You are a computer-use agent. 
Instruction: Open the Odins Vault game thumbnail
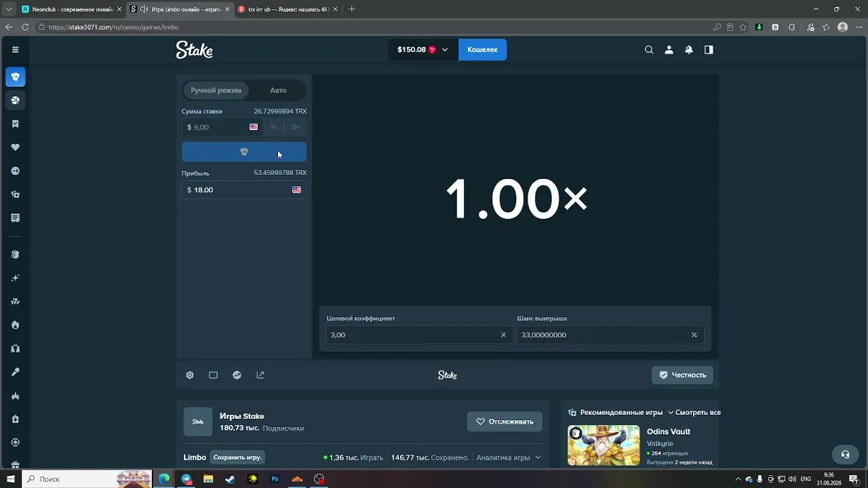[x=604, y=445]
